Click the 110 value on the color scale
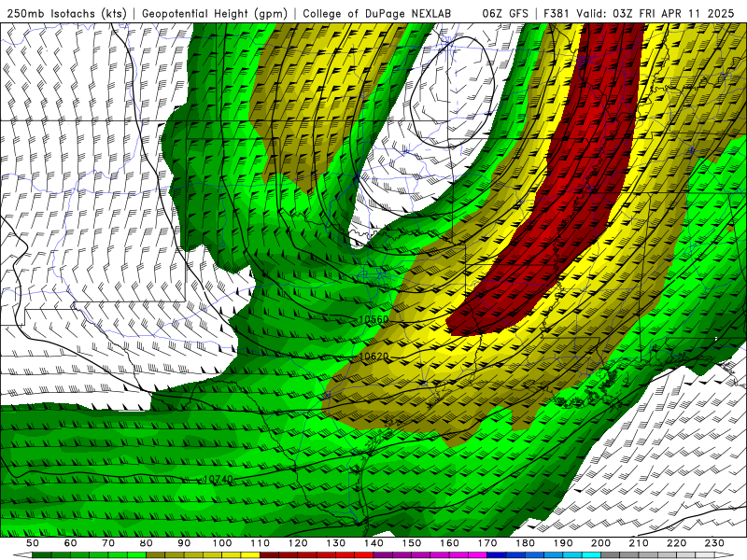This screenshot has height=560, width=747. point(261,543)
